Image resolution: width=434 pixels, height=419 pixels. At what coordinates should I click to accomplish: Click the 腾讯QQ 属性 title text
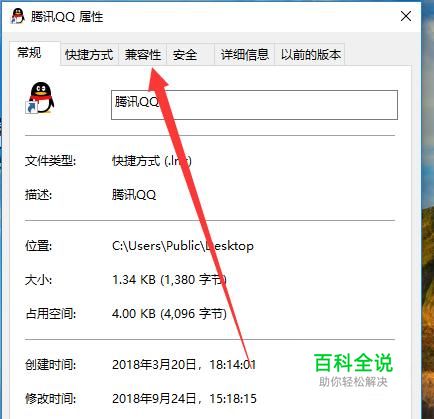coord(67,17)
